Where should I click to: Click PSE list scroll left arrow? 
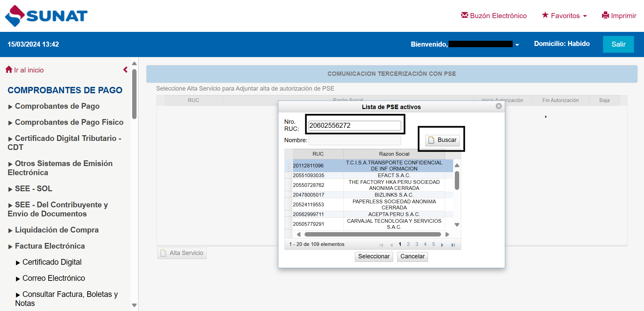click(299, 235)
